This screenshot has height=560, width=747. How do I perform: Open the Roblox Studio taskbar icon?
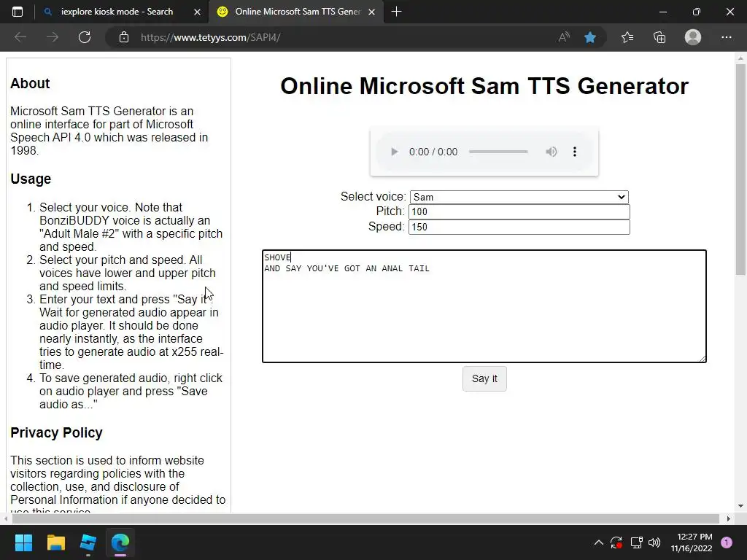point(88,542)
